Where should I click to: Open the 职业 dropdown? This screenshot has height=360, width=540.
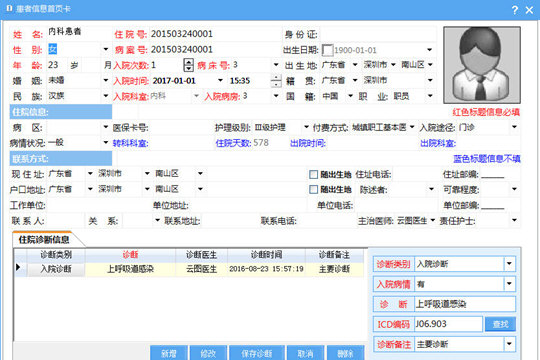pyautogui.click(x=430, y=96)
